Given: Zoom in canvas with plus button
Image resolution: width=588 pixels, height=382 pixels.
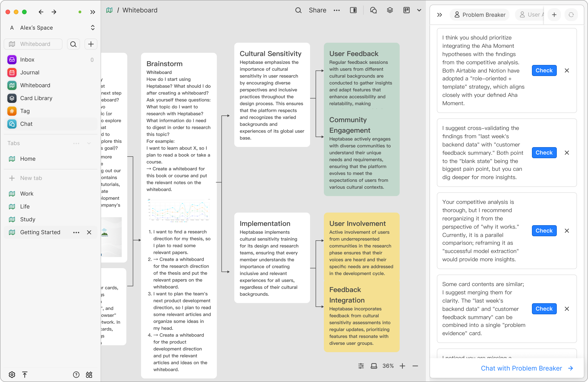Looking at the screenshot, I should (x=402, y=366).
